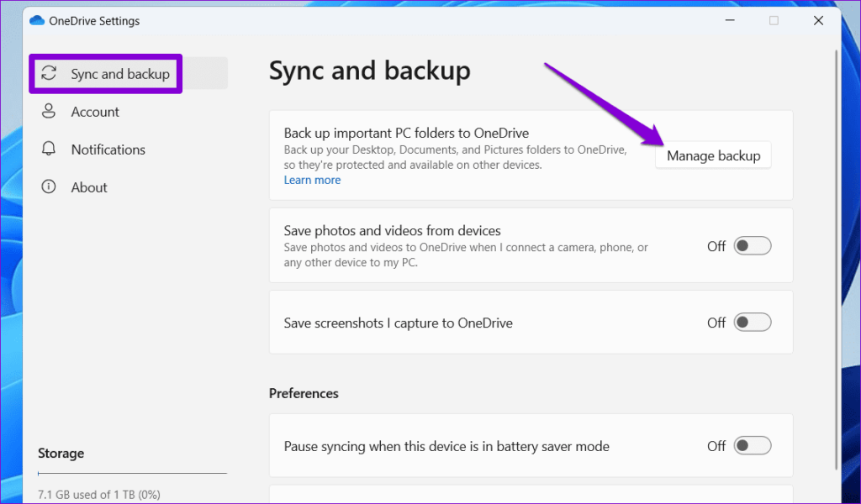861x504 pixels.
Task: Switch to the Account section
Action: coord(95,112)
